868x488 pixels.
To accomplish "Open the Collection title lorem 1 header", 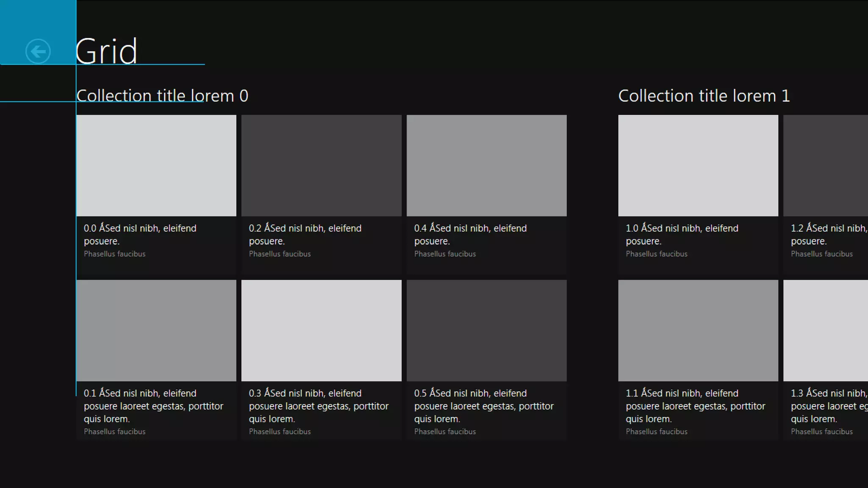I will pyautogui.click(x=704, y=96).
